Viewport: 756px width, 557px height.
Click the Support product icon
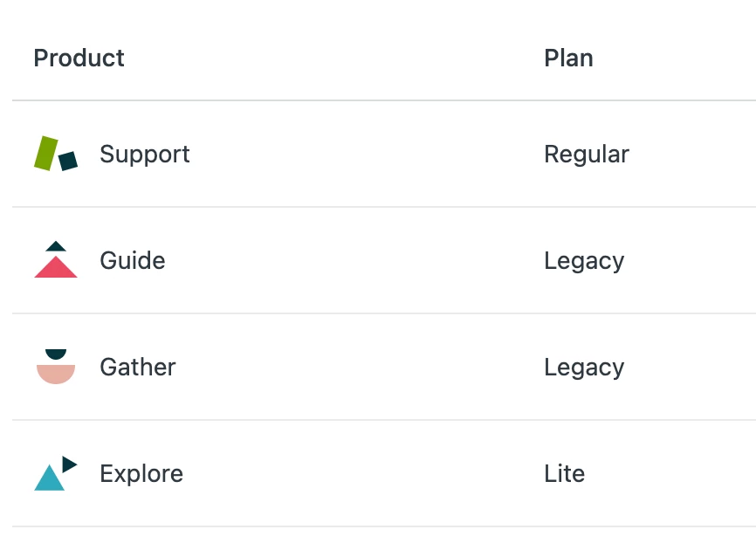pos(56,154)
